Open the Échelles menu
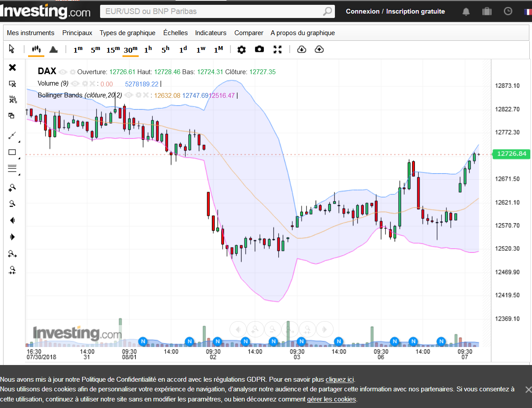The height and width of the screenshot is (408, 532). tap(175, 33)
